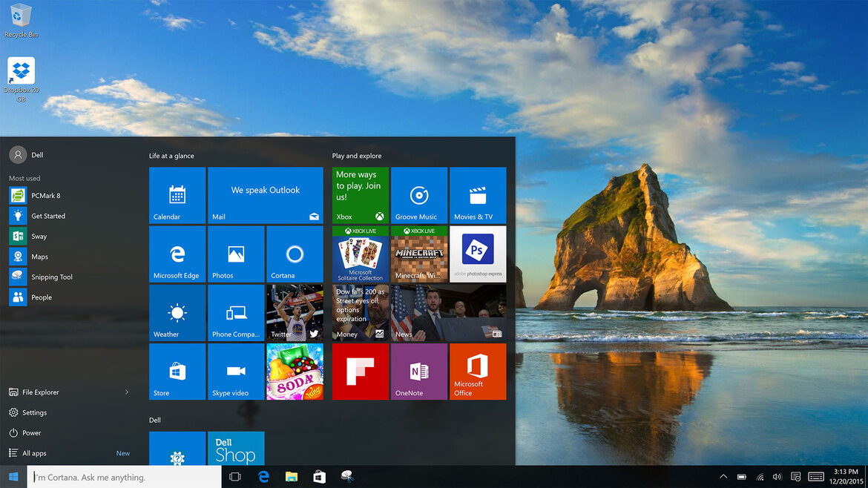
Task: Open the News tile
Action: [x=448, y=313]
